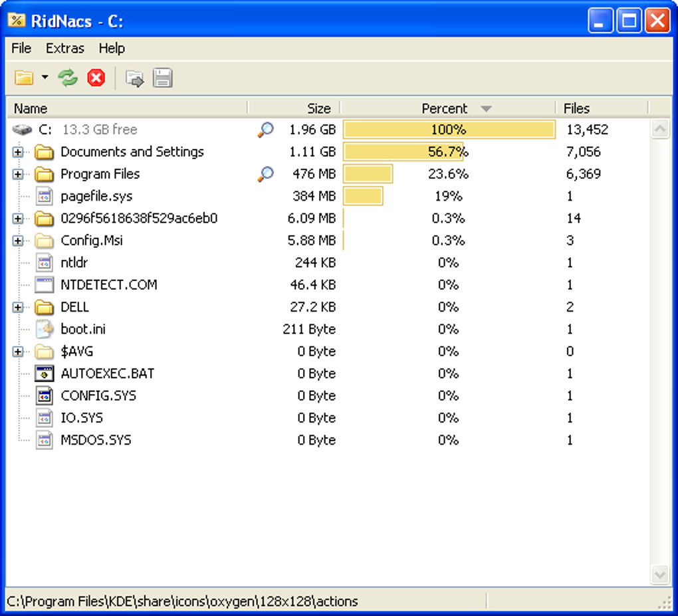Screen dimensions: 678x616
Task: Click the AUTOEXEC.BAT file icon
Action: tap(44, 374)
